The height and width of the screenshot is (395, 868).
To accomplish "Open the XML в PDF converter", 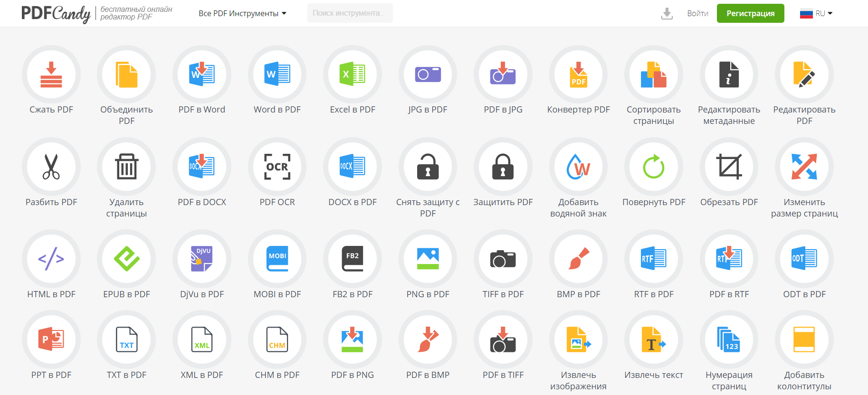I will 202,339.
